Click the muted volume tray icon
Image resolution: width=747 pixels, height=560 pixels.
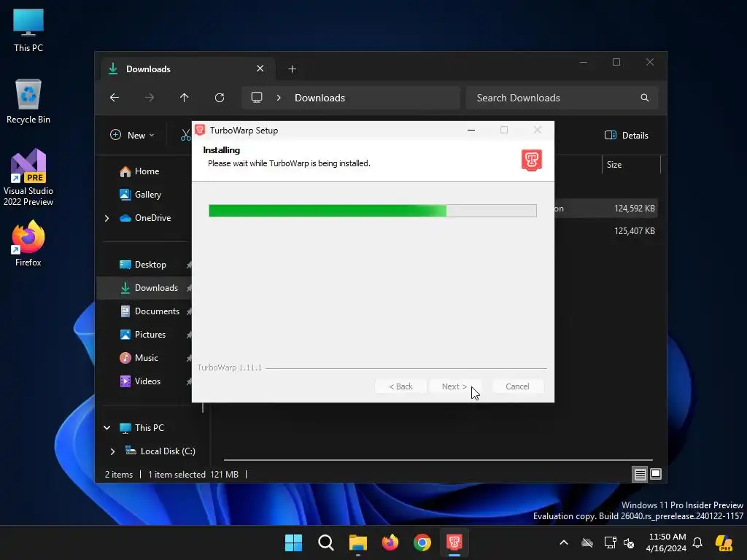pyautogui.click(x=629, y=542)
